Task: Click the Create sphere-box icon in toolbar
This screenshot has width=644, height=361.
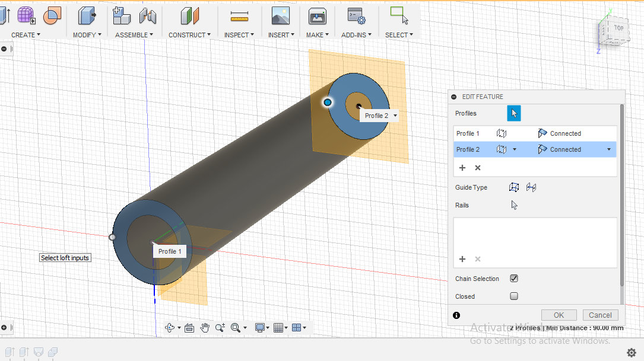Action: tap(52, 15)
